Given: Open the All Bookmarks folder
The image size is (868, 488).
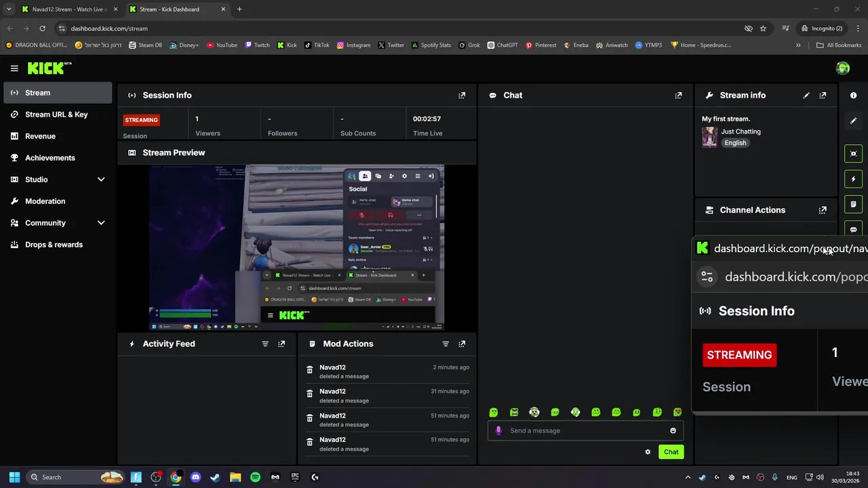Looking at the screenshot, I should pos(839,45).
